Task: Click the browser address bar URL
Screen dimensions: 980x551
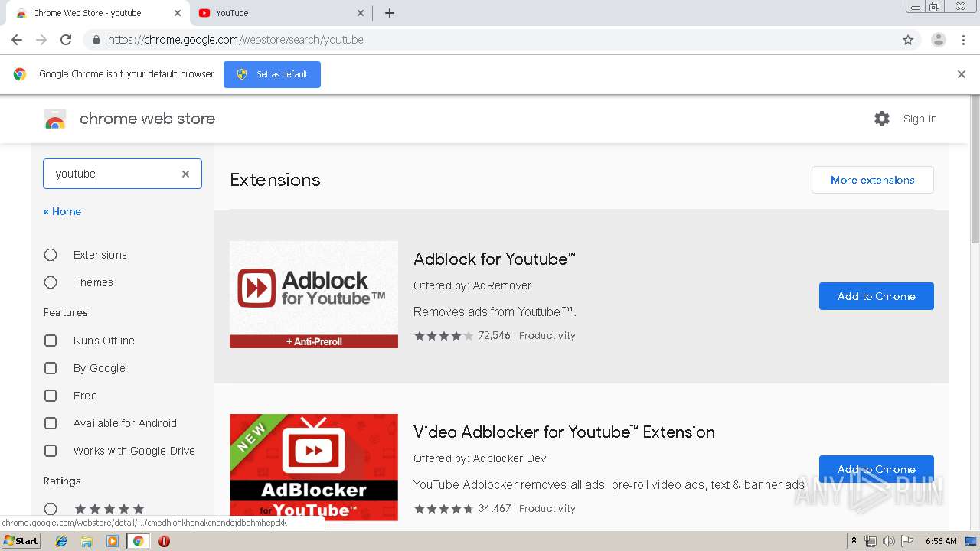Action: [x=236, y=40]
